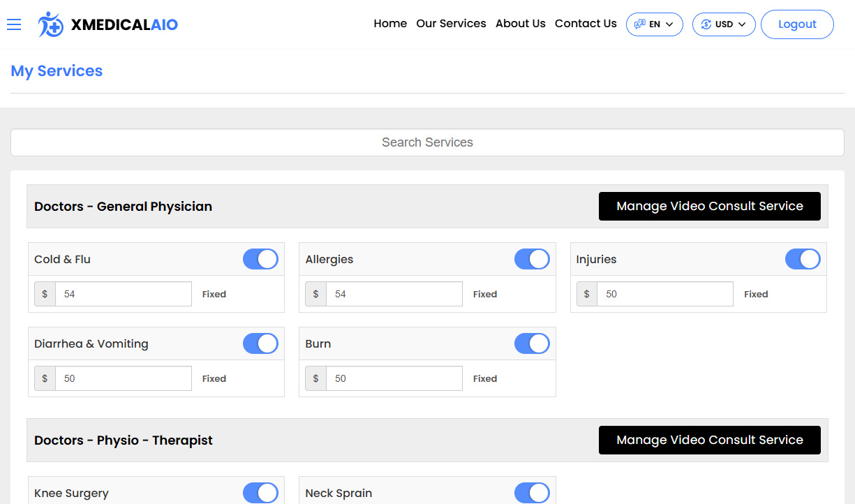Screen dimensions: 855x504
Task: Disable the Allergies service switch
Action: [x=532, y=259]
